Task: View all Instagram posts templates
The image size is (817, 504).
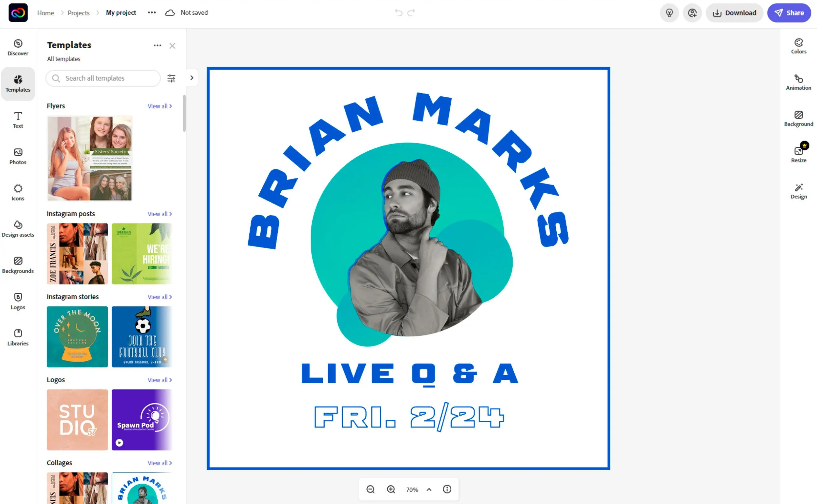Action: point(160,213)
